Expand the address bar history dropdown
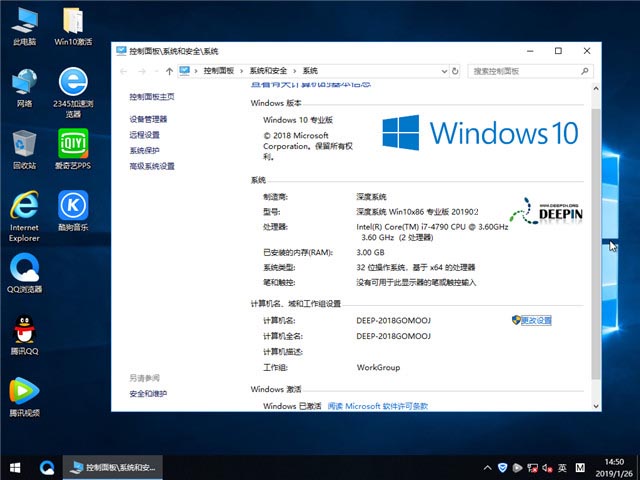Viewport: 640px width, 480px height. (444, 71)
